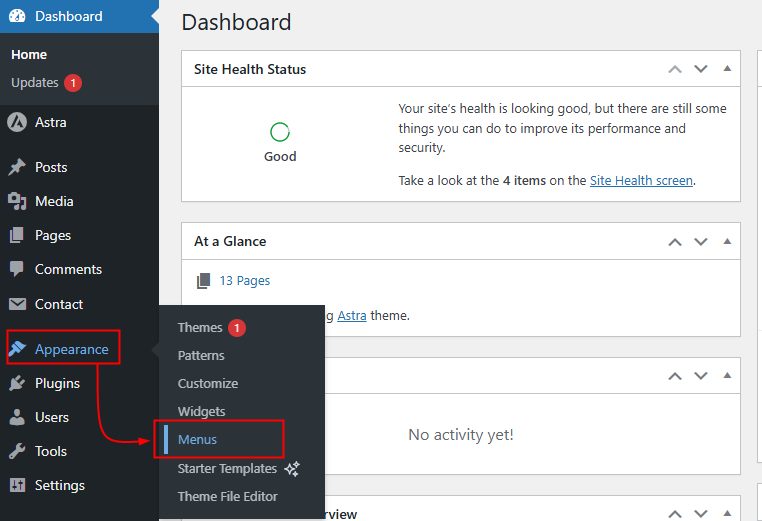Click the pages icon beside 13 Pages
The height and width of the screenshot is (521, 762).
[x=203, y=280]
